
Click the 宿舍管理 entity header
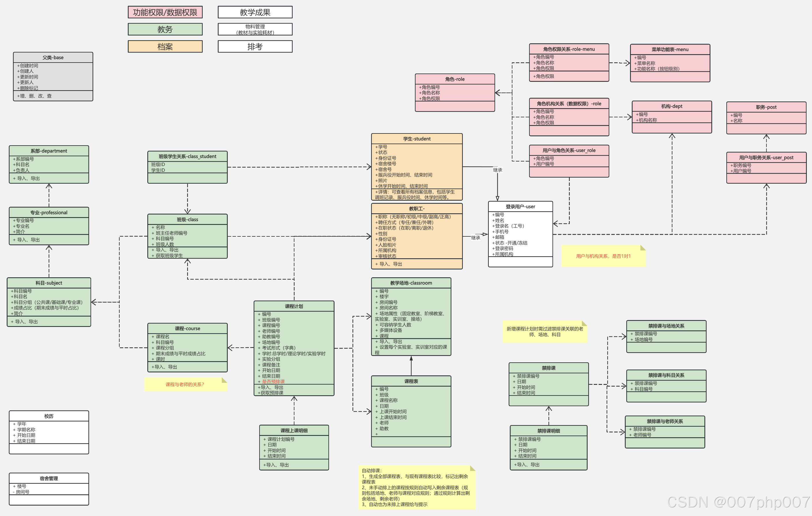pos(49,478)
